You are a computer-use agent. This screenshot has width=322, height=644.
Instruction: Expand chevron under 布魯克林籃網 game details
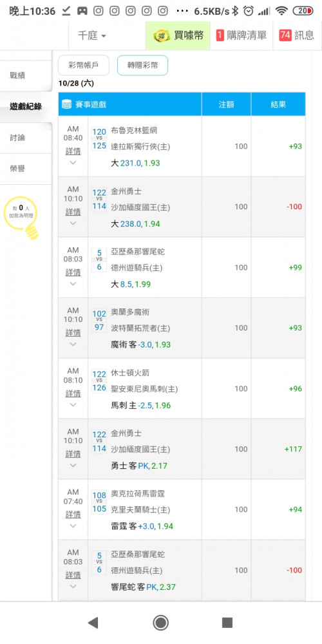click(73, 163)
